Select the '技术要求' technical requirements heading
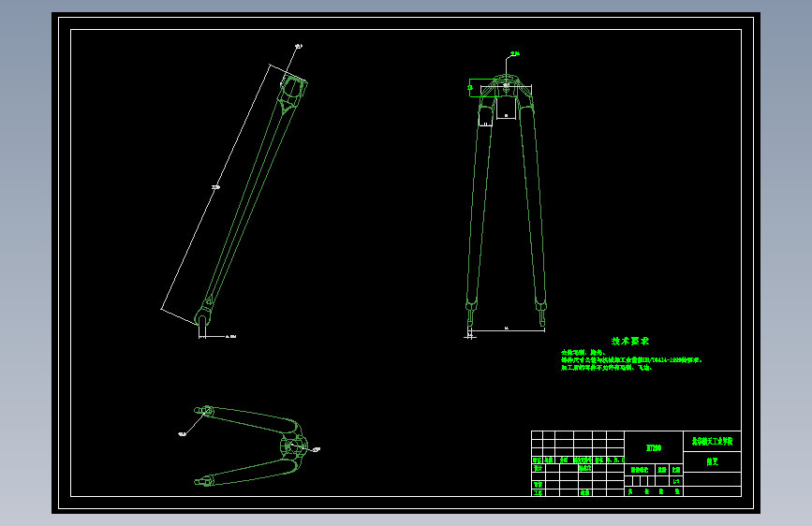 click(x=629, y=341)
